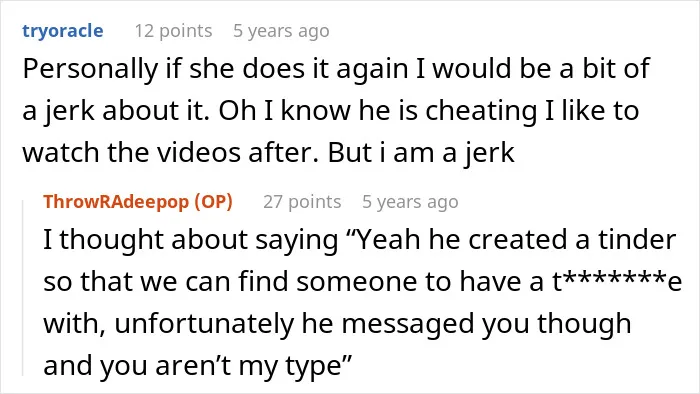Click the censored word 't********e'
Screen dimensions: 700x394
click(617, 282)
